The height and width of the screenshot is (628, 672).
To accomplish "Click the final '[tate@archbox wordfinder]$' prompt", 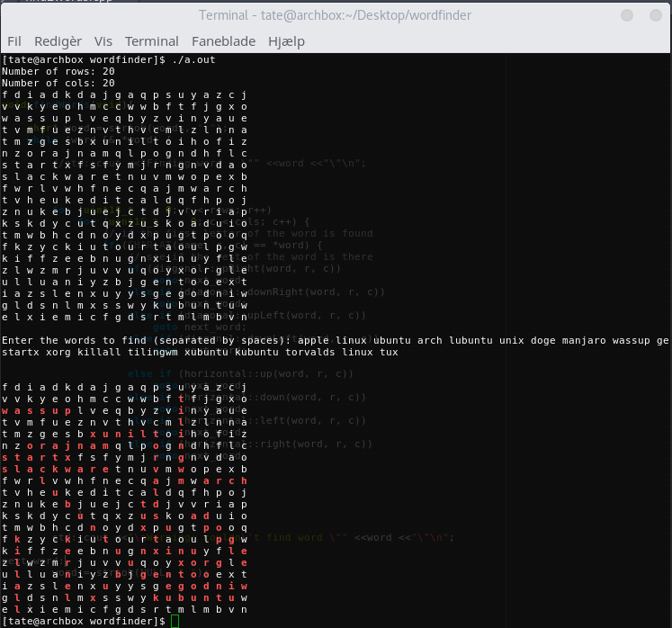I will coord(83,621).
